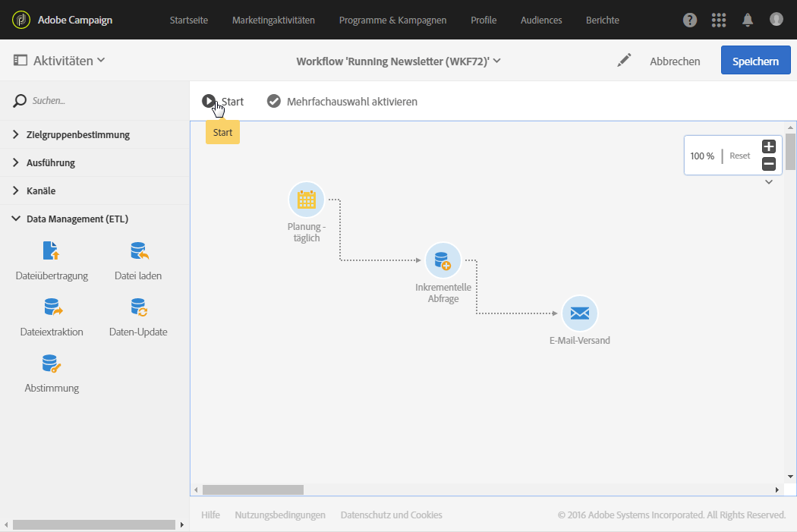Image resolution: width=797 pixels, height=532 pixels.
Task: Select the Dateiübertragung activity icon
Action: [x=51, y=250]
